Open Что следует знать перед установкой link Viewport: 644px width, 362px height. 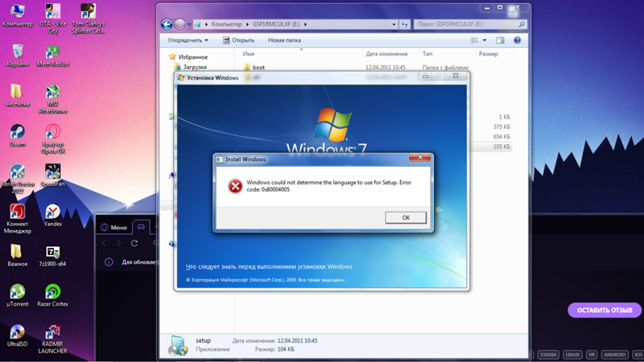click(x=269, y=267)
